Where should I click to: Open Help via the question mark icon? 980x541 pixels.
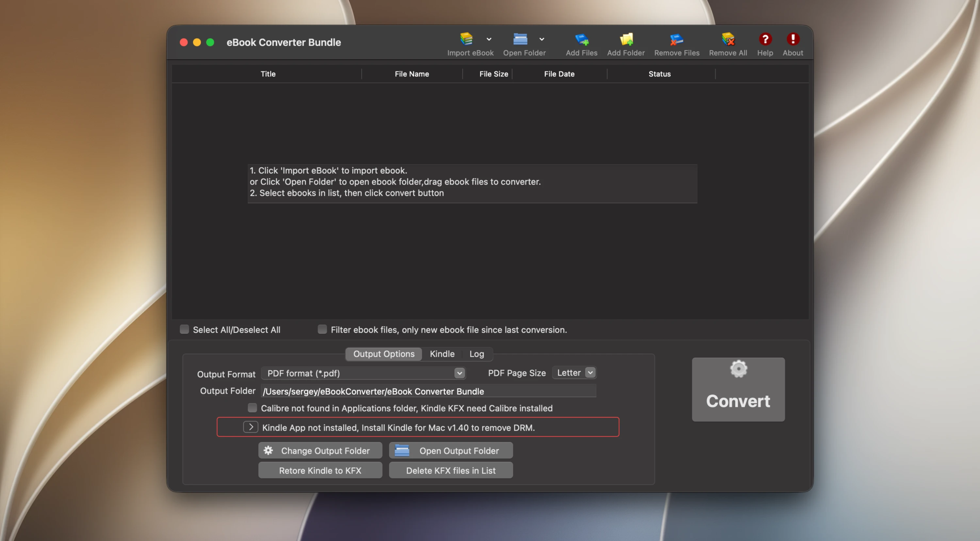click(x=765, y=39)
